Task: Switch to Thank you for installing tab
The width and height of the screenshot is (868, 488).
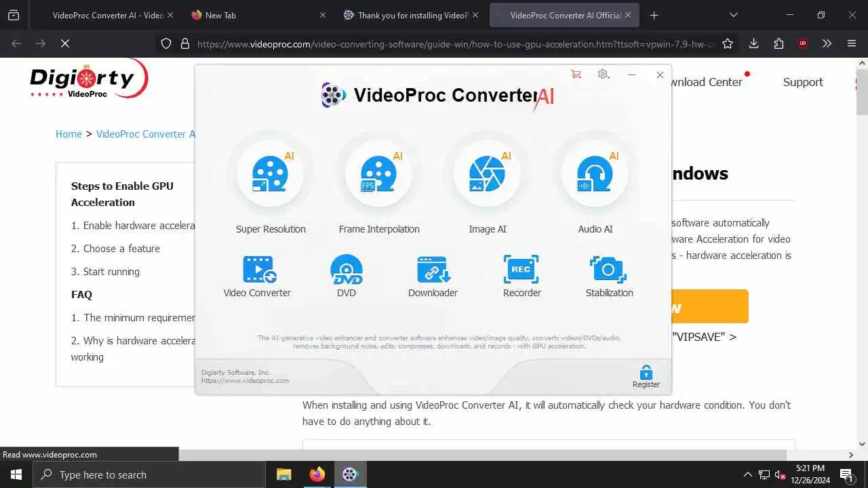Action: (x=411, y=15)
